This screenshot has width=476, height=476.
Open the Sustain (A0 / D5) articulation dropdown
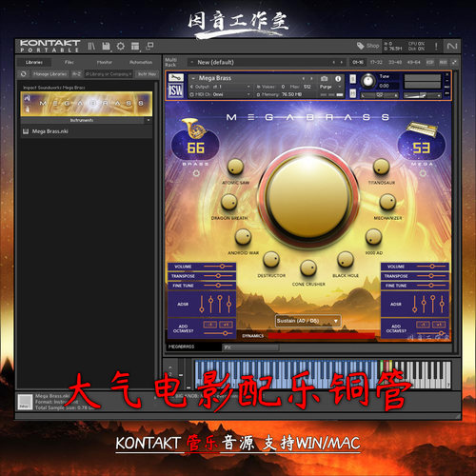307,321
